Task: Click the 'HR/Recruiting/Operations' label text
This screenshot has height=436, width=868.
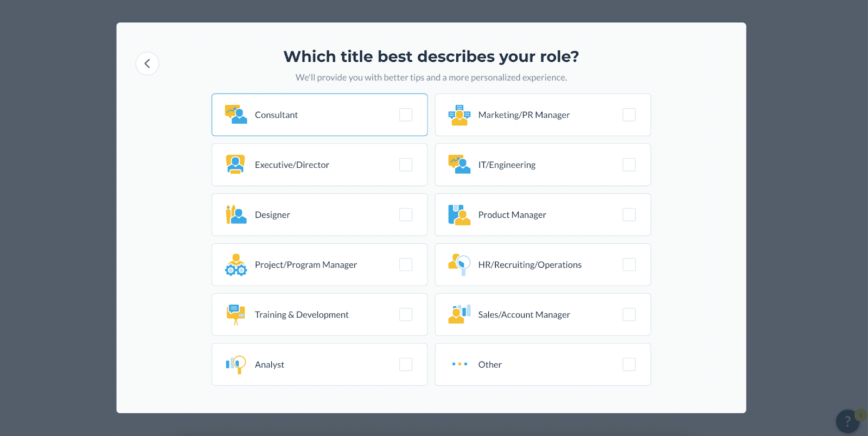Action: (x=530, y=265)
